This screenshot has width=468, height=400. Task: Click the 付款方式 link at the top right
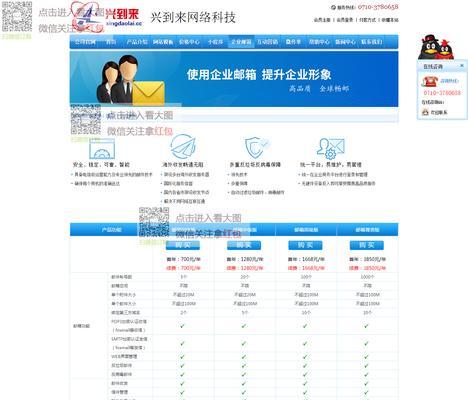point(367,20)
